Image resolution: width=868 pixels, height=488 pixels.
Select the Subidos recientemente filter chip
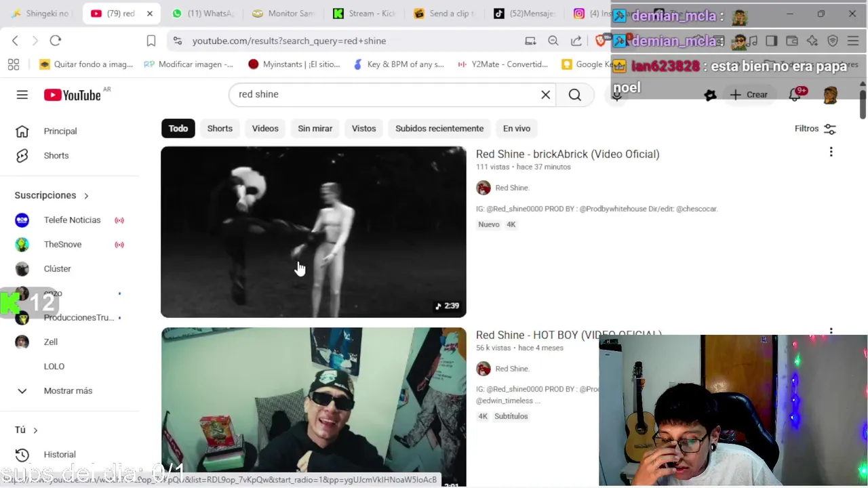click(x=439, y=128)
